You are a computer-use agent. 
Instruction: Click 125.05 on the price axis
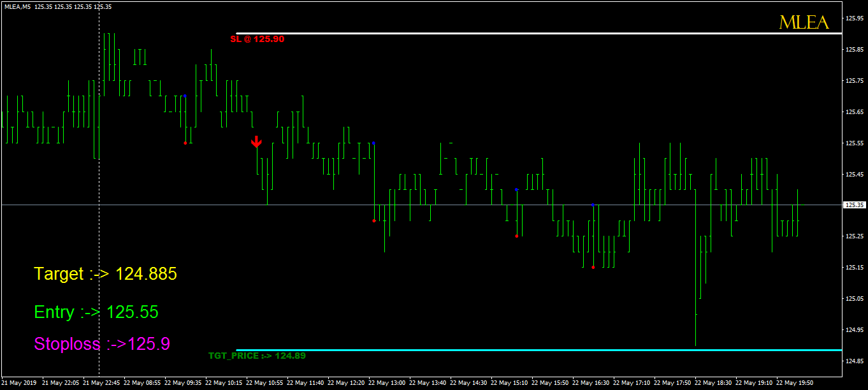point(855,299)
